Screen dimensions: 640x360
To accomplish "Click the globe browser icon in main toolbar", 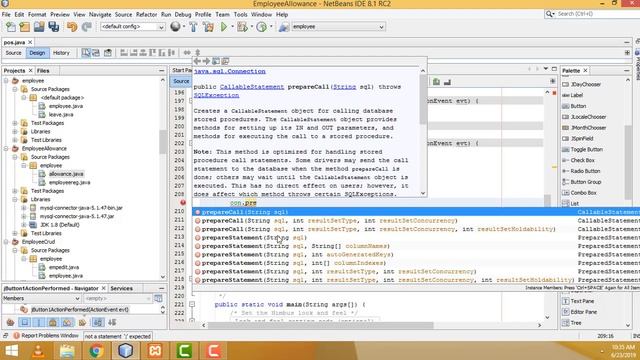I will 175,27.
